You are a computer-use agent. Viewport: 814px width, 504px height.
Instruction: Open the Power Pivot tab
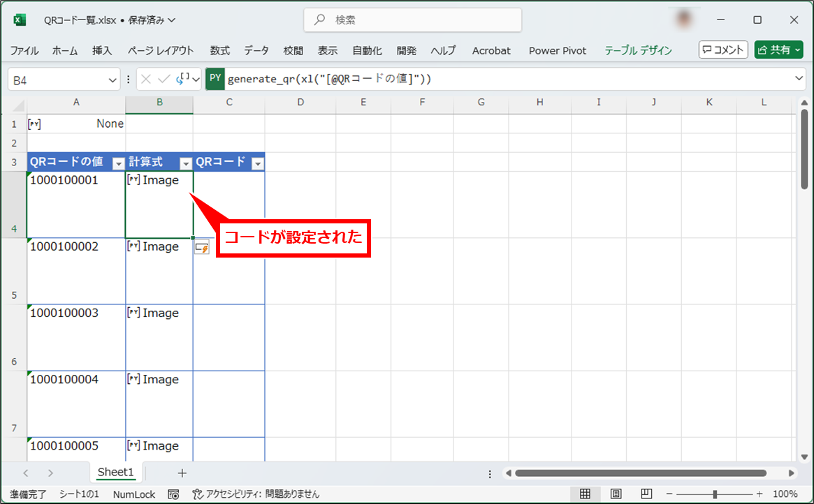558,51
